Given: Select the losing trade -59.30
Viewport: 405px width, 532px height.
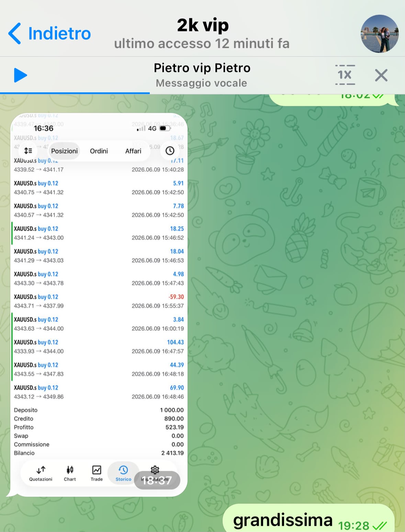Looking at the screenshot, I should click(x=99, y=301).
